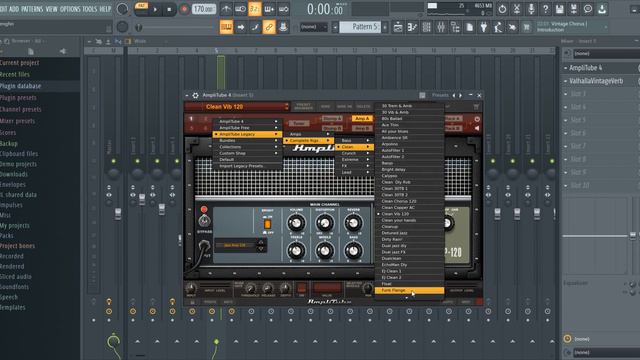This screenshot has height=360, width=640.
Task: Select the Funk Flange preset
Action: [x=409, y=290]
